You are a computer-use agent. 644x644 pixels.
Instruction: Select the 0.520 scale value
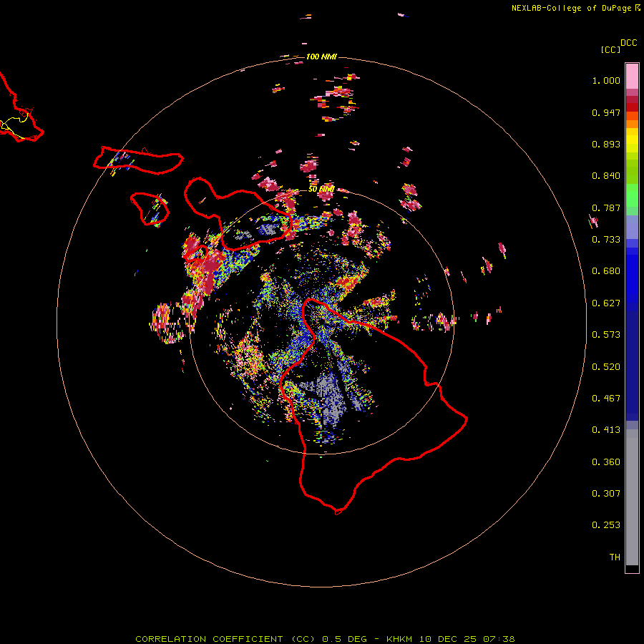pyautogui.click(x=606, y=367)
